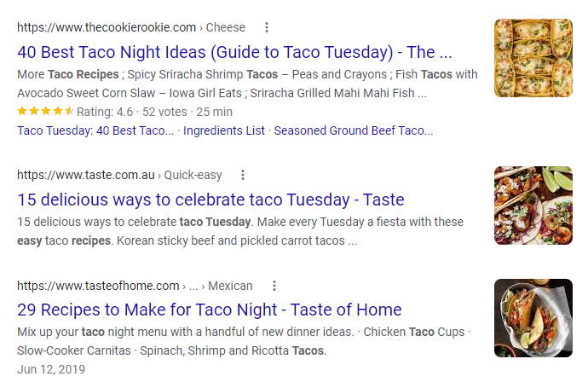The height and width of the screenshot is (388, 588).
Task: Open the three-dot menu beside thecookierookie.com
Action: [x=267, y=27]
